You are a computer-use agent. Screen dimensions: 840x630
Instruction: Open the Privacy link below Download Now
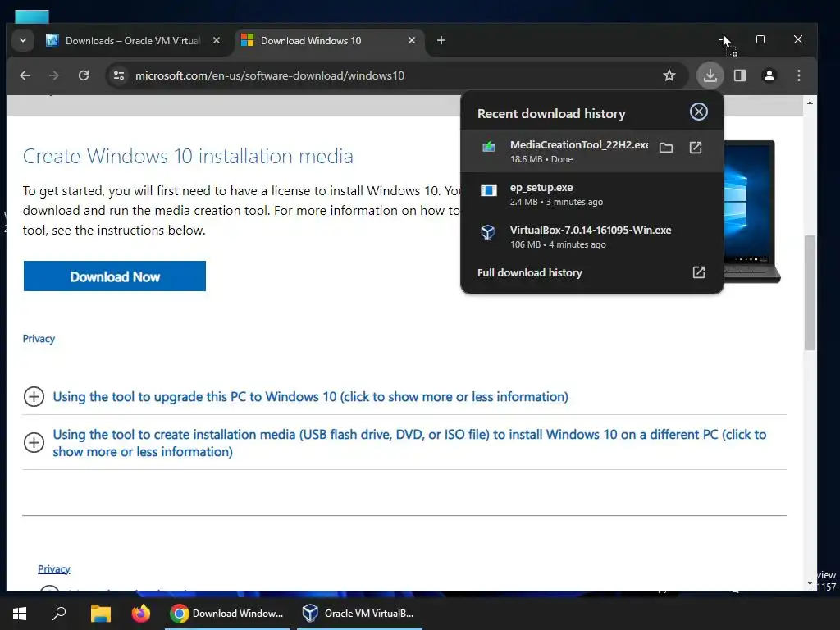click(x=39, y=339)
